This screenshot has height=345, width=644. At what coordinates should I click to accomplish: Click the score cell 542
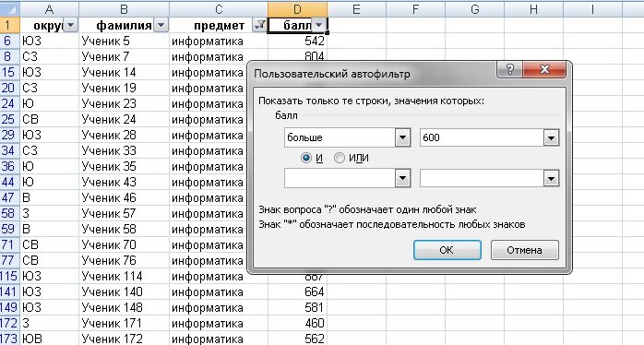click(297, 42)
